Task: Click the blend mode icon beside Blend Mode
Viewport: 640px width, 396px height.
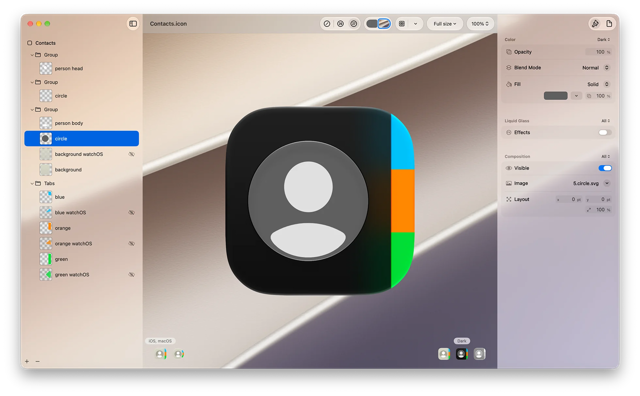Action: point(509,68)
